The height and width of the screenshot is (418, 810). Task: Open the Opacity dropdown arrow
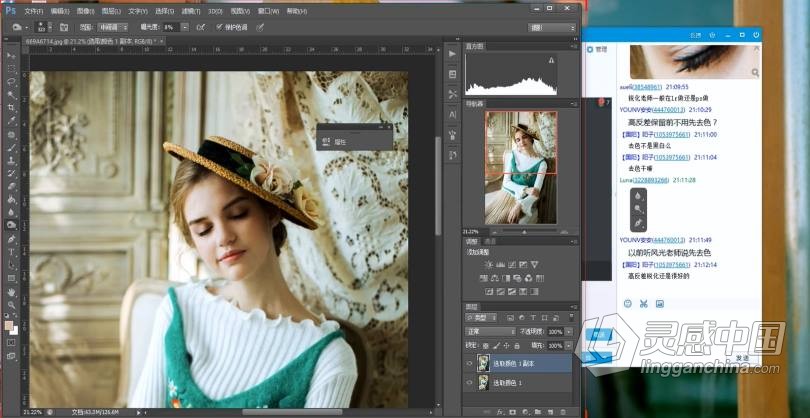[x=569, y=331]
